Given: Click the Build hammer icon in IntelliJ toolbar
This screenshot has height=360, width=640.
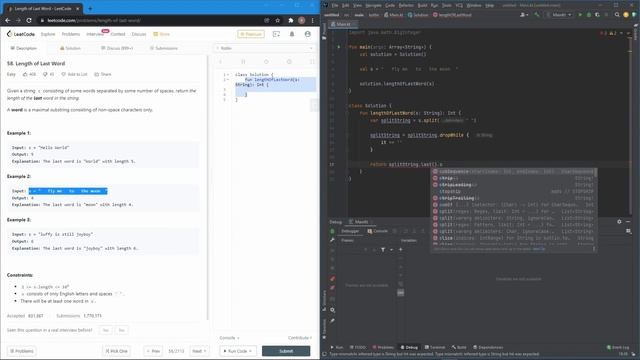Looking at the screenshot, I should coord(537,15).
